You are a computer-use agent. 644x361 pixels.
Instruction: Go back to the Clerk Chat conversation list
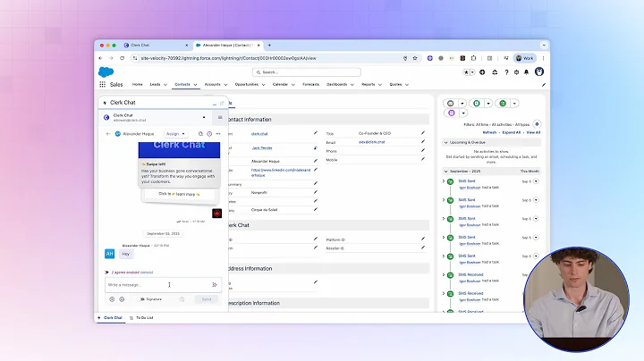[x=108, y=134]
